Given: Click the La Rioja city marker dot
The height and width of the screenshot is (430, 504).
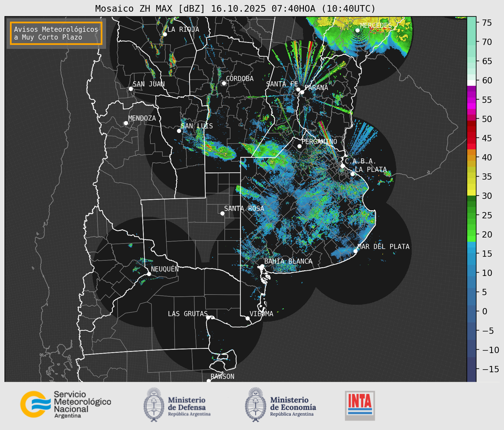Looking at the screenshot, I should [165, 34].
